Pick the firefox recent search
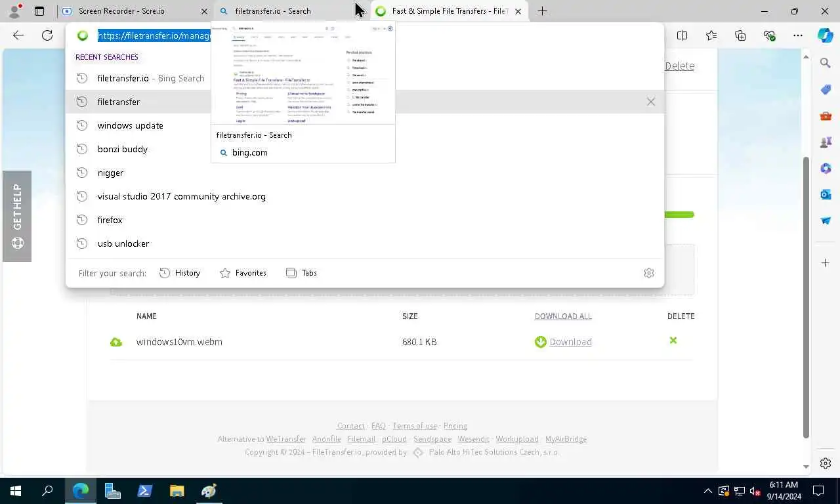The width and height of the screenshot is (840, 504). (x=364, y=220)
